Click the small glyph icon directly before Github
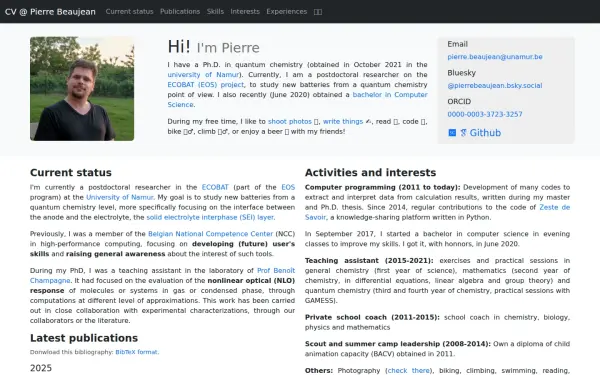The image size is (600, 375). pyautogui.click(x=463, y=133)
